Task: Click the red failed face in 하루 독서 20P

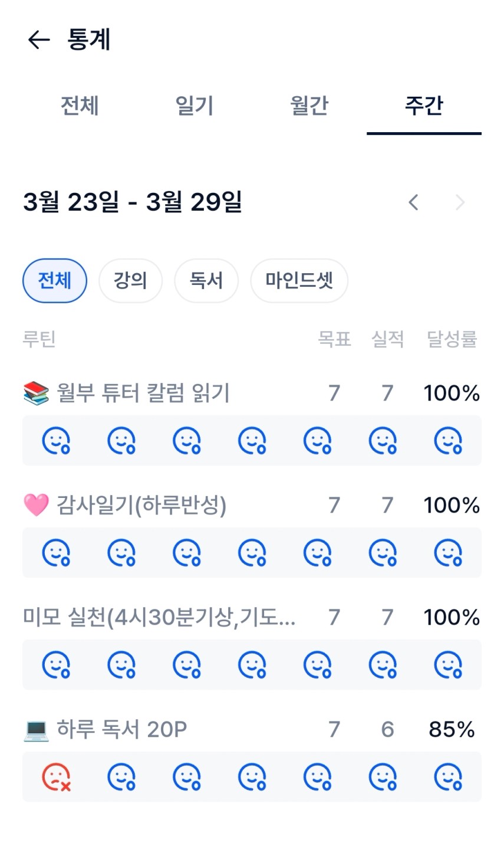Action: pyautogui.click(x=56, y=777)
